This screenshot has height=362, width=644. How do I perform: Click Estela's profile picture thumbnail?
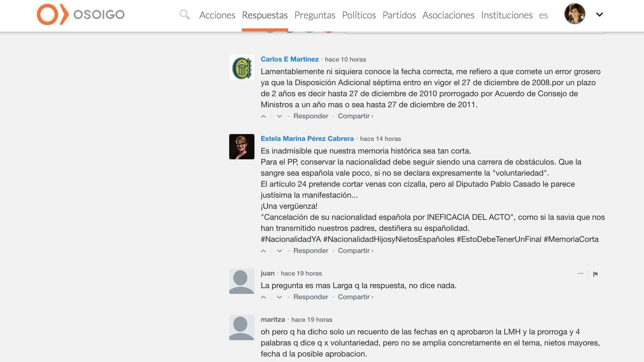pos(242,147)
